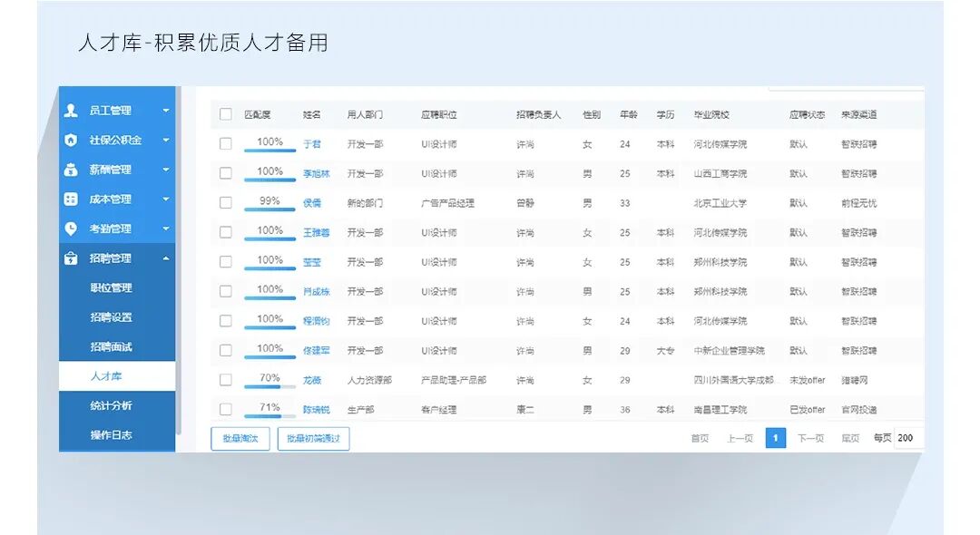Click the 毕业院校 column header

711,115
